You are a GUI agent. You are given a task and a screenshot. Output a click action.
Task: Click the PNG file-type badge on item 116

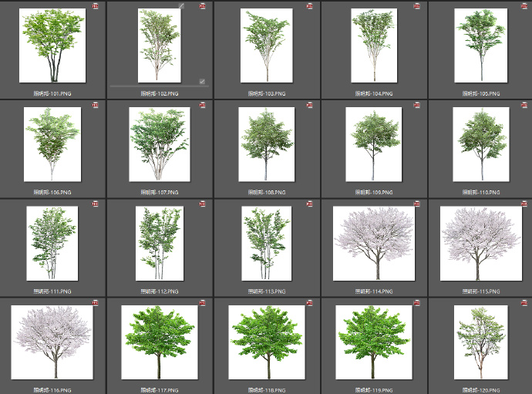[x=96, y=303]
